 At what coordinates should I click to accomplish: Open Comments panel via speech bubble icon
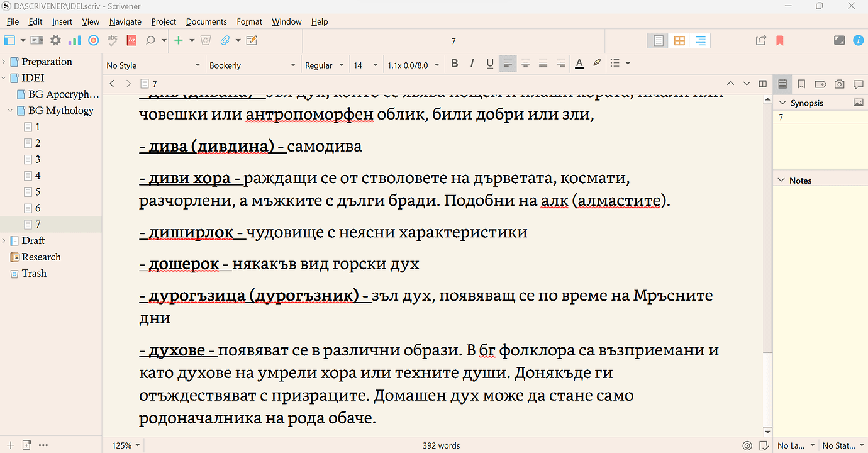point(859,84)
